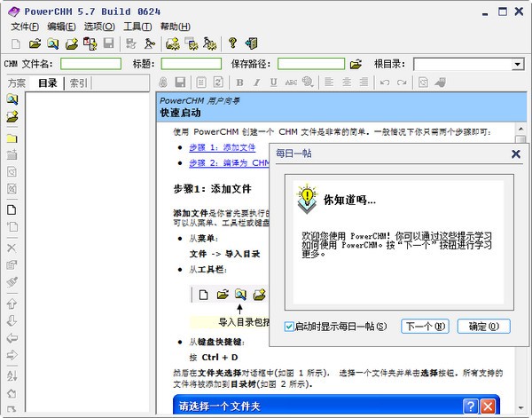
Task: Open the 工具(T) menu
Action: [137, 27]
